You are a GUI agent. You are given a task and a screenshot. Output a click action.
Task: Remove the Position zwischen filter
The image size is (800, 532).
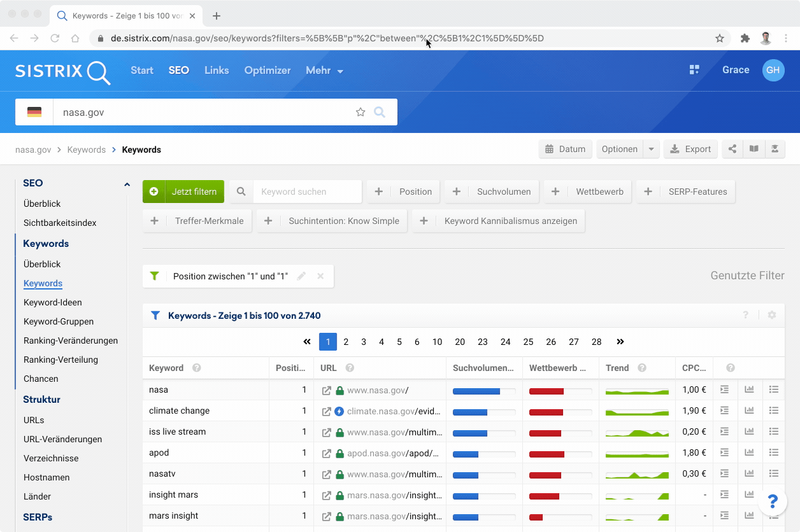[x=320, y=276]
